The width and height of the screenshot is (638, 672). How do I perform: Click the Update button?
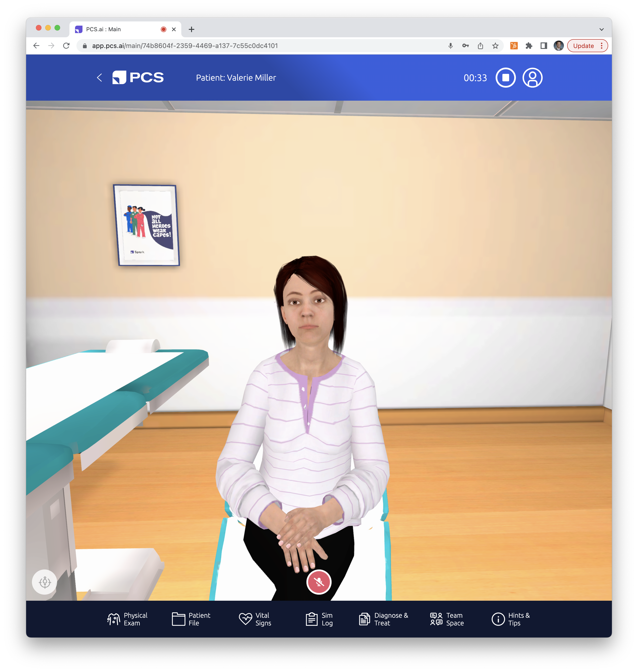coord(583,46)
